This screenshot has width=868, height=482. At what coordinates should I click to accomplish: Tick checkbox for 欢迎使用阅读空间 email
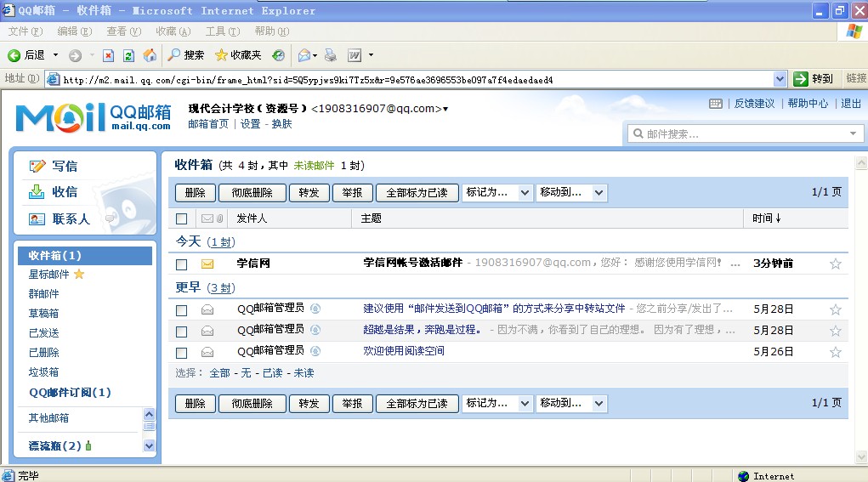coord(182,353)
